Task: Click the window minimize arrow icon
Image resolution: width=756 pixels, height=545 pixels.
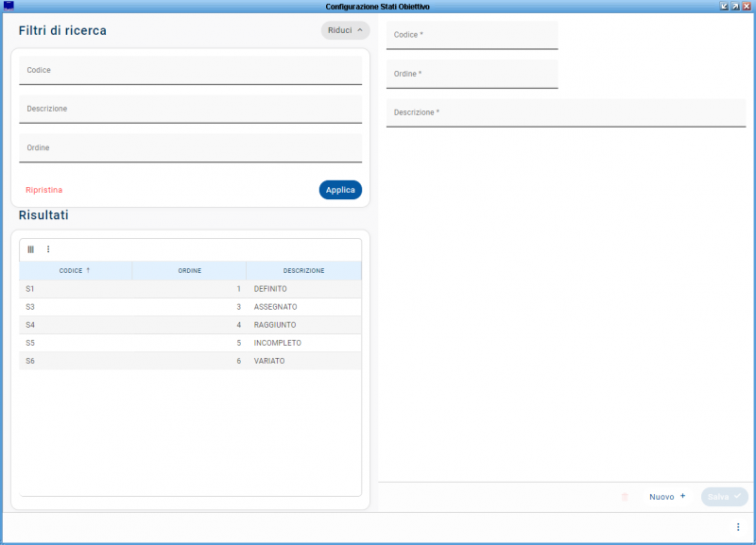Action: coord(724,6)
